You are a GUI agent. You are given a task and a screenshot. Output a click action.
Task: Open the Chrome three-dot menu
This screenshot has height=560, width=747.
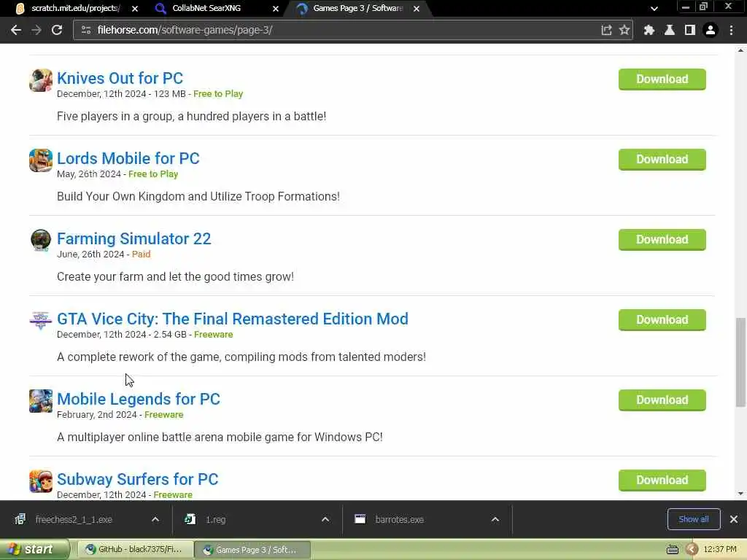[731, 30]
